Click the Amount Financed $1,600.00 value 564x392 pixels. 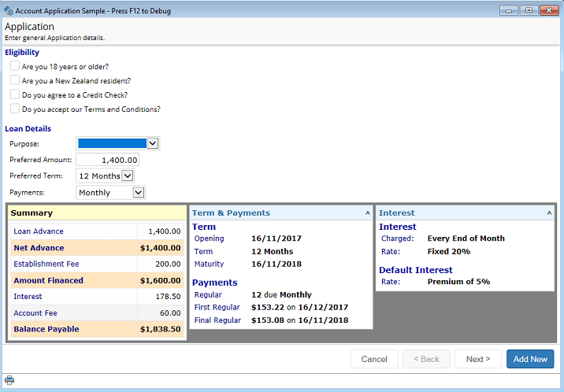coord(161,280)
